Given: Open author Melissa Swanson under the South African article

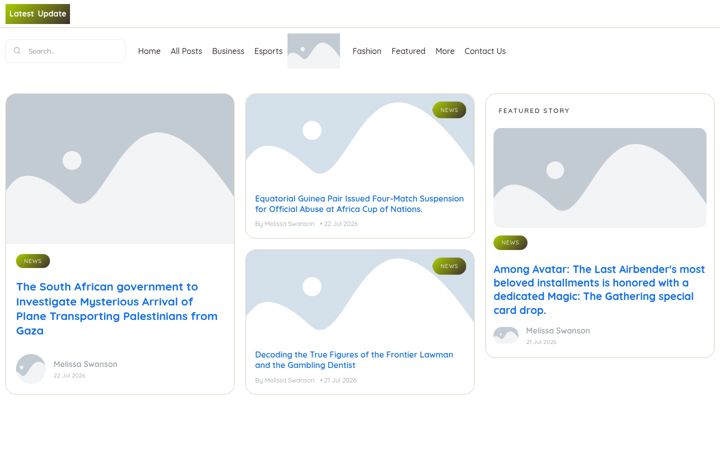Looking at the screenshot, I should [85, 364].
